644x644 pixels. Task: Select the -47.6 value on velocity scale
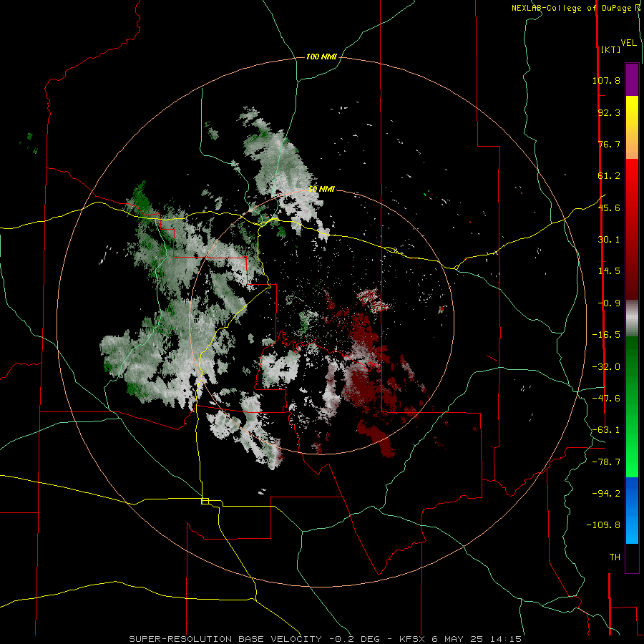pos(606,399)
